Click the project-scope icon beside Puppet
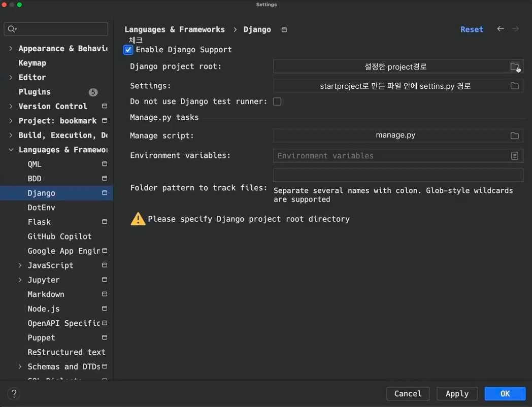The height and width of the screenshot is (407, 532). (x=105, y=337)
